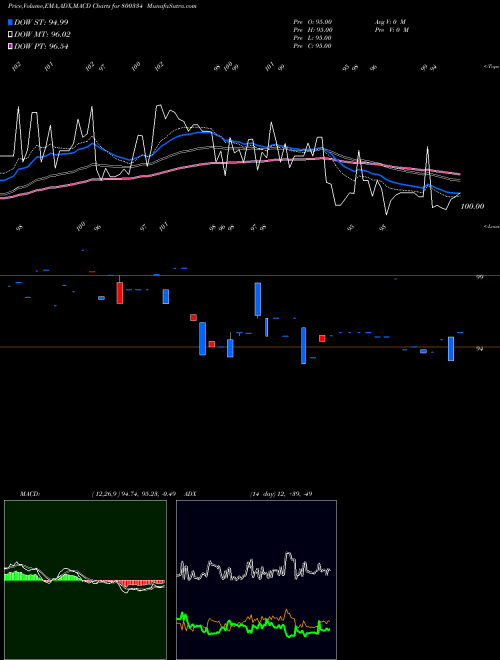Viewport: 500px width, 660px height.
Task: Select the 'DOW MT: 96.02' legend label
Action: (x=42, y=35)
